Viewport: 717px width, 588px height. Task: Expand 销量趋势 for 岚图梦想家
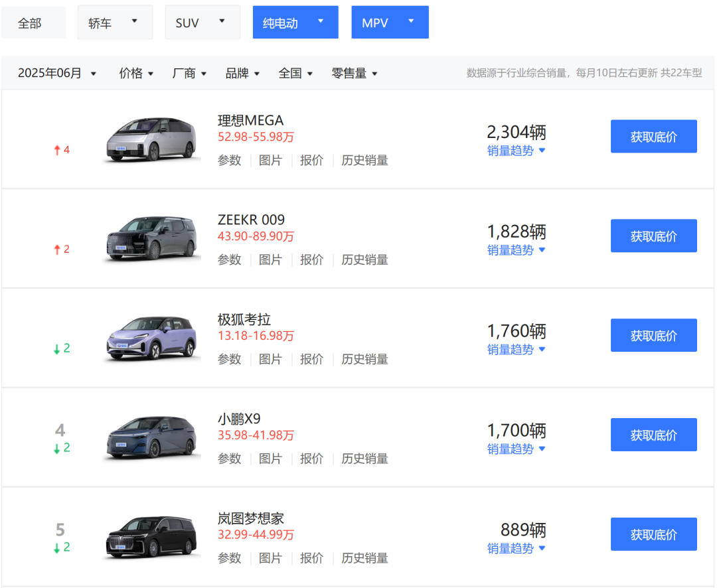[517, 548]
